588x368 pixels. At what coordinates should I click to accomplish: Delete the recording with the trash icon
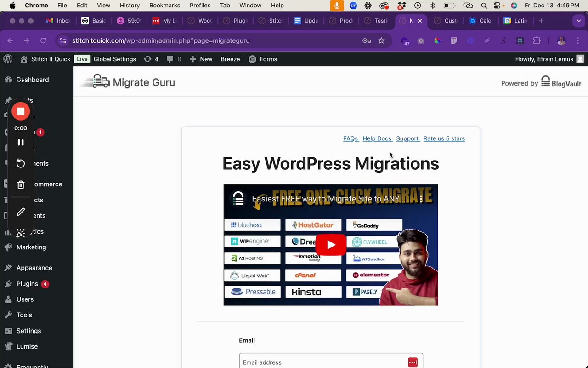pos(21,184)
